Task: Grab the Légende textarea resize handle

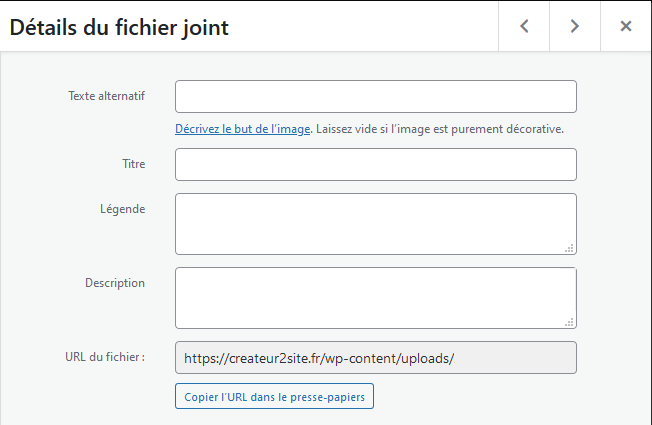Action: [x=569, y=248]
